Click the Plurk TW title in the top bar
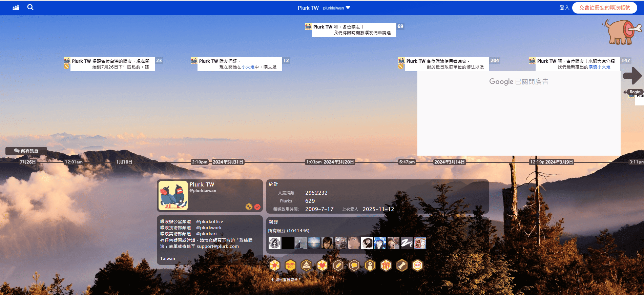 click(308, 8)
